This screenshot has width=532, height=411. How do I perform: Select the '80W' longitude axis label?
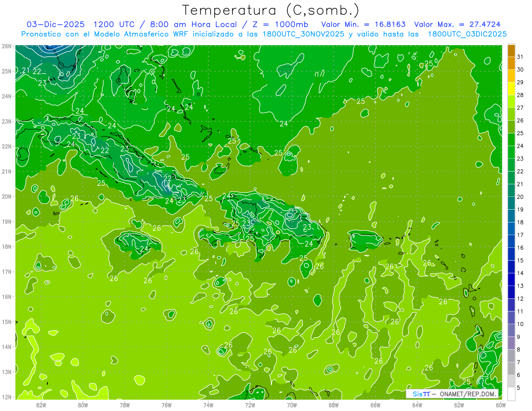pyautogui.click(x=83, y=405)
